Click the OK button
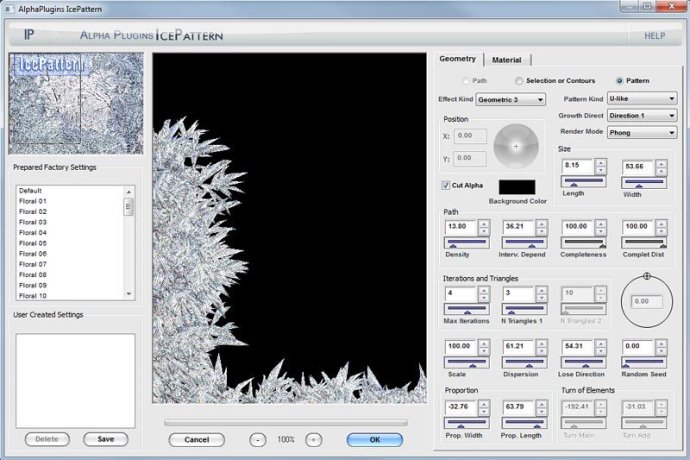690x460 pixels. coord(374,440)
